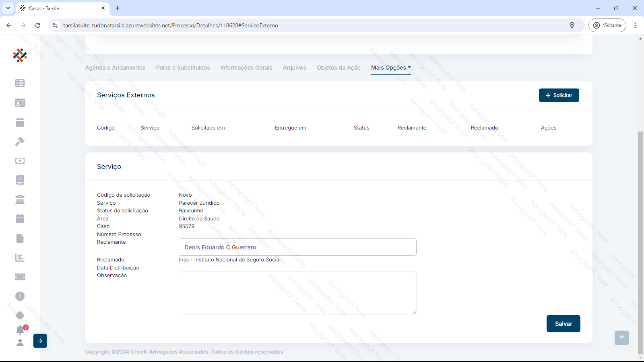Switch to Agenda e Andamentos tab

115,68
